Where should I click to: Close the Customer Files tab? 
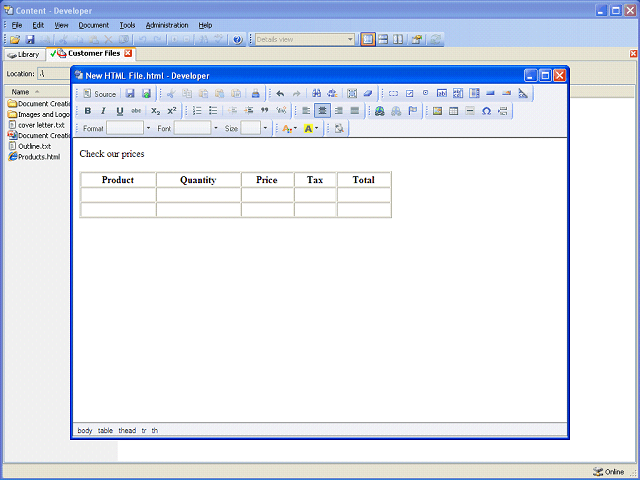coord(128,53)
